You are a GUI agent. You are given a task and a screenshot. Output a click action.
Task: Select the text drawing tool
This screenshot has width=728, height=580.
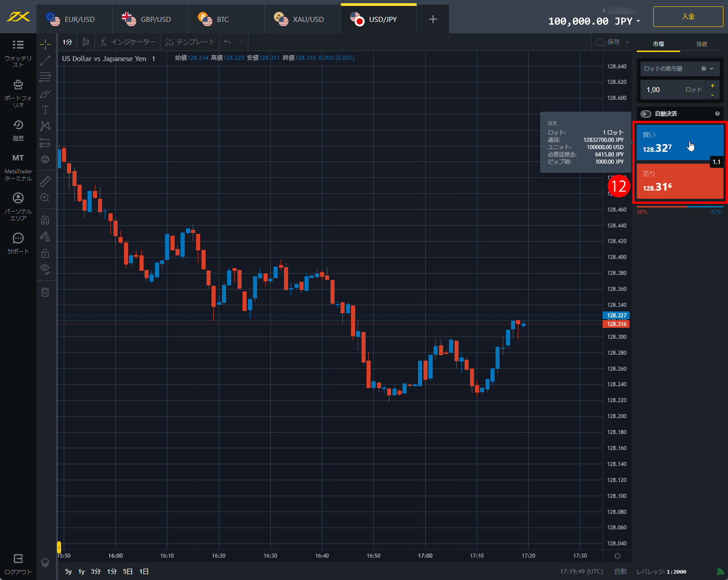coord(45,110)
